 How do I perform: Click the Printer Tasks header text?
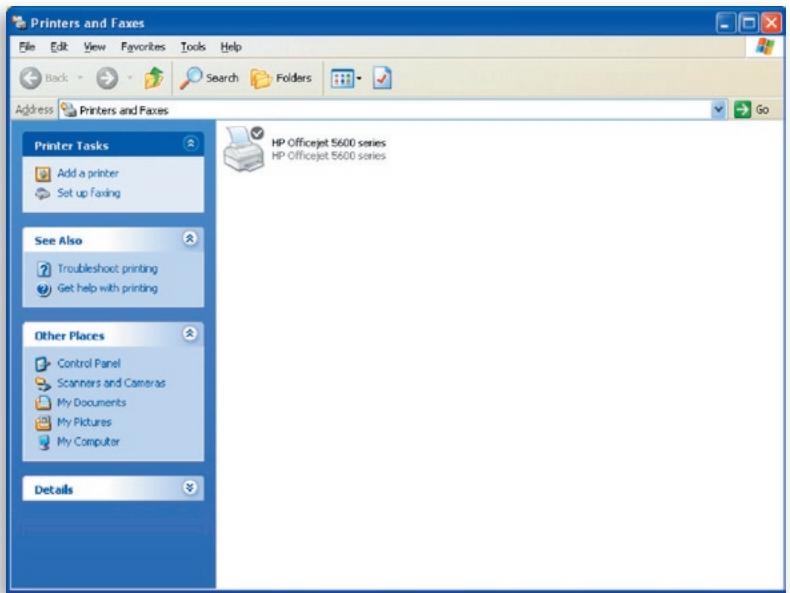72,146
